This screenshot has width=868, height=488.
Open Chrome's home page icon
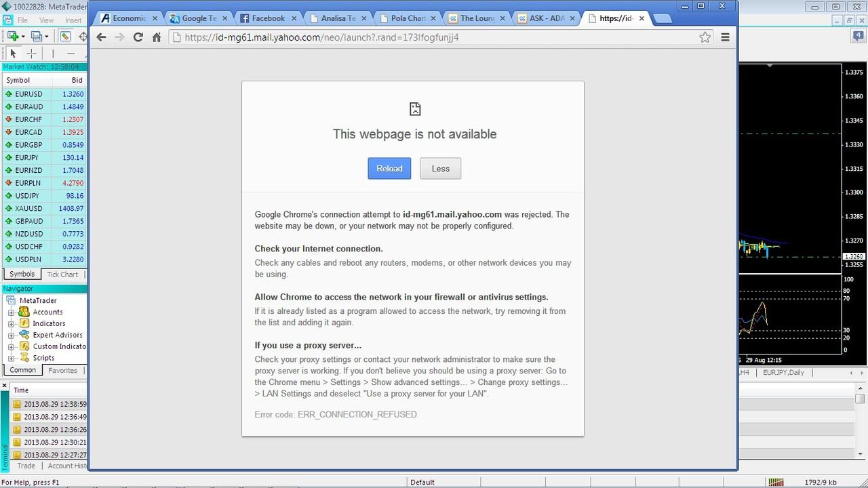[x=157, y=37]
